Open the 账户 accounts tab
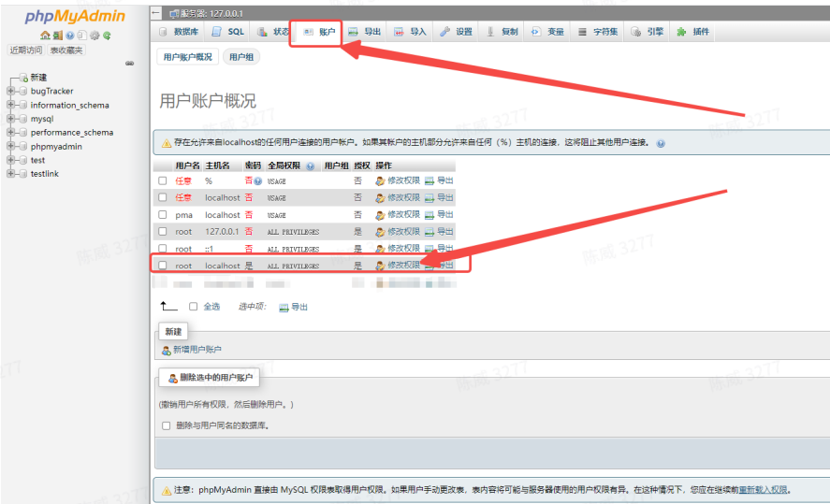Image resolution: width=830 pixels, height=504 pixels. point(317,32)
